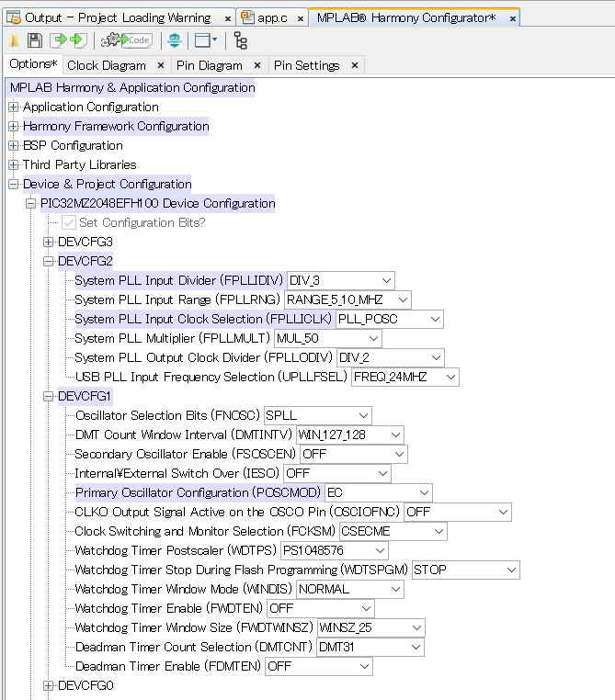Open the DMTINTV WIN_127_128 dropdown
The height and width of the screenshot is (700, 615).
click(x=350, y=435)
